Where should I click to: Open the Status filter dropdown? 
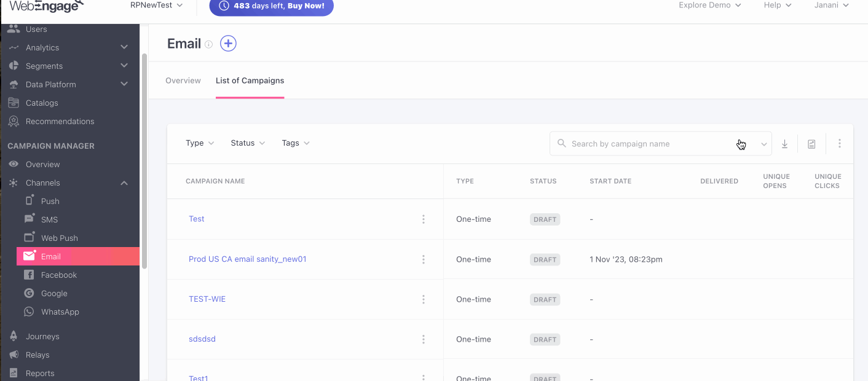pos(248,143)
